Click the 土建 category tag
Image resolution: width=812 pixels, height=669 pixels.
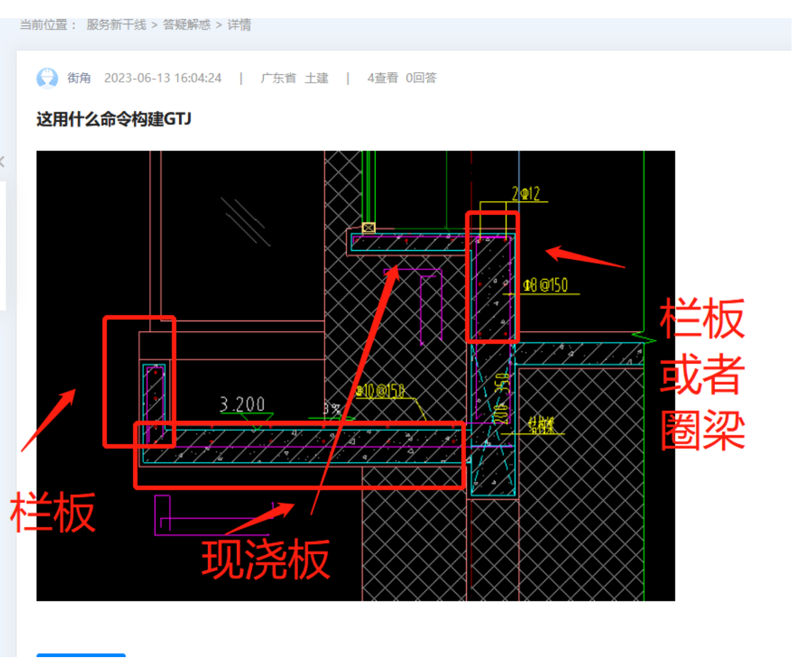[x=316, y=78]
